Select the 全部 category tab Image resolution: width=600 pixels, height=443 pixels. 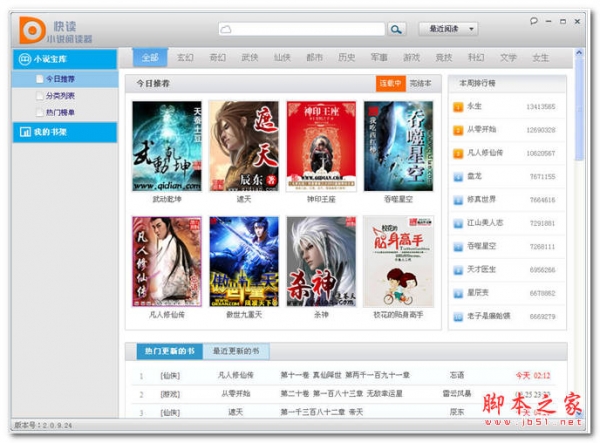point(150,57)
